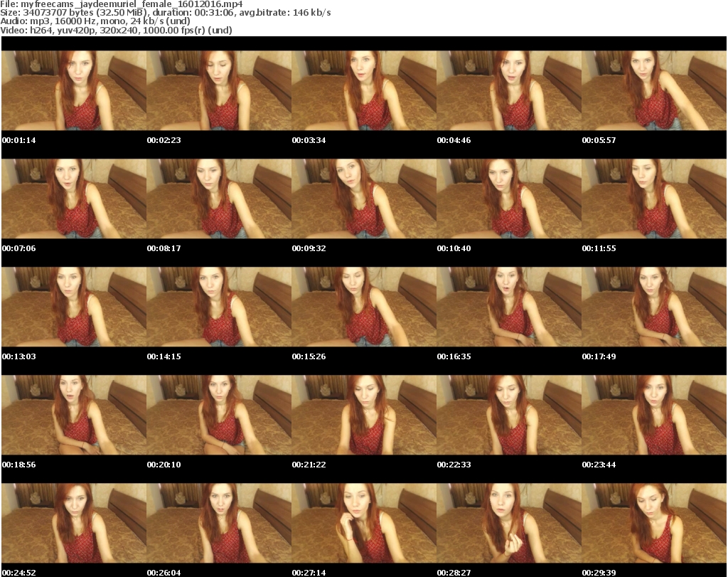
Task: Click the thumbnail above timestamp 00:11:55
Action: pyautogui.click(x=654, y=198)
